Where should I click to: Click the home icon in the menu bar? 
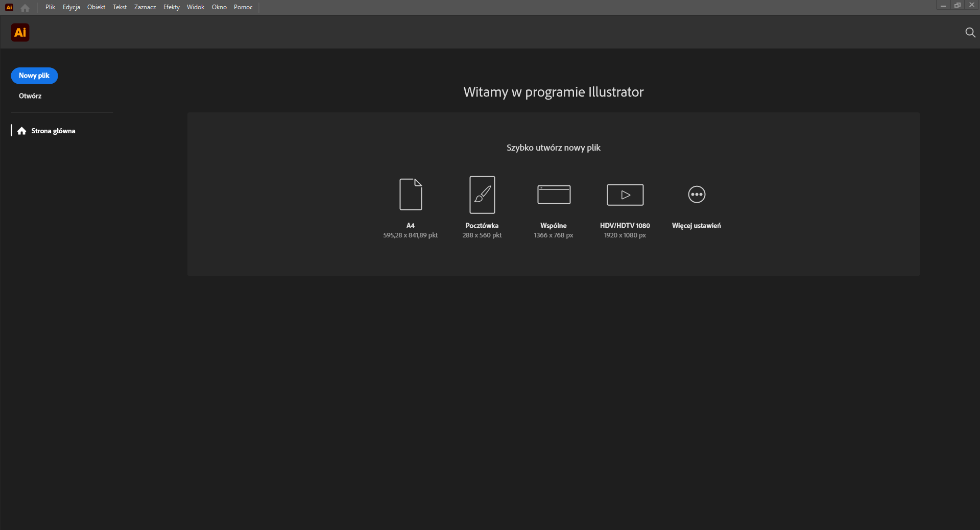(25, 8)
